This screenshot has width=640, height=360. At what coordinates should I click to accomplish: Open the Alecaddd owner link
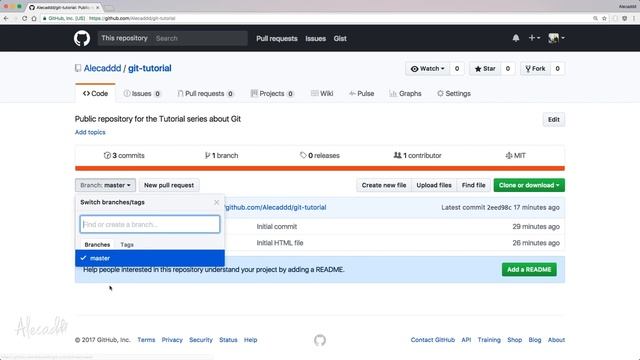click(102, 68)
